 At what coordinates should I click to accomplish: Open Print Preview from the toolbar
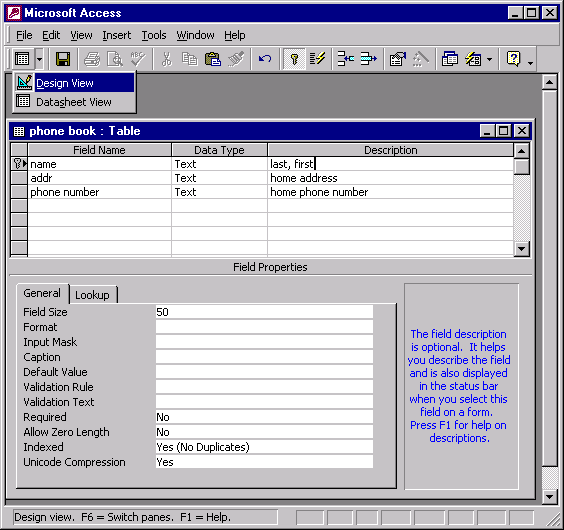(x=115, y=59)
